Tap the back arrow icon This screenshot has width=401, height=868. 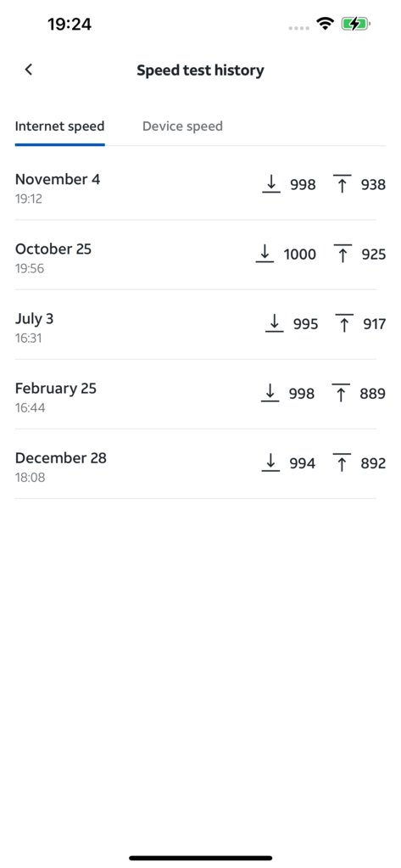(x=29, y=70)
